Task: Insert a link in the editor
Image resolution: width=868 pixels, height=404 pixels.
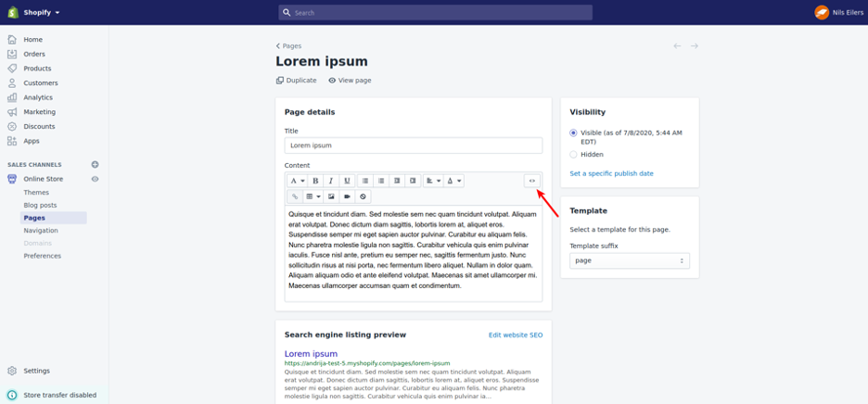Action: (295, 196)
